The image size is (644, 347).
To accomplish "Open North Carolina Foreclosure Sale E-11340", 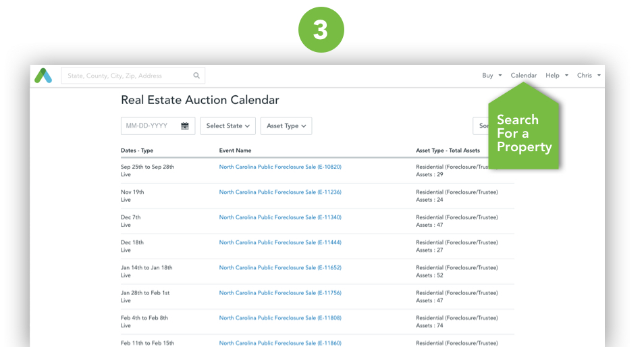I will (x=280, y=217).
